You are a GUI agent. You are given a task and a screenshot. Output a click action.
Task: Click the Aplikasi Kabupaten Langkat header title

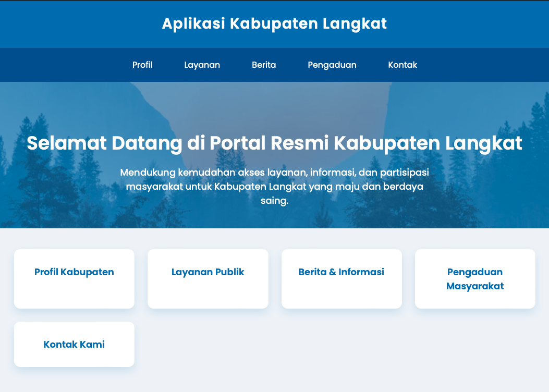[x=274, y=24]
